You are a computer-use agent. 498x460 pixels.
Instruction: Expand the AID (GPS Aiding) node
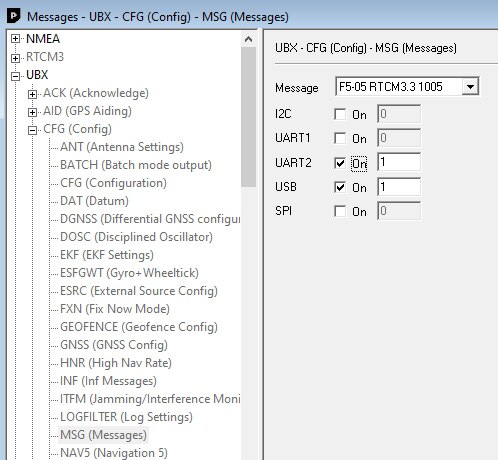32,112
